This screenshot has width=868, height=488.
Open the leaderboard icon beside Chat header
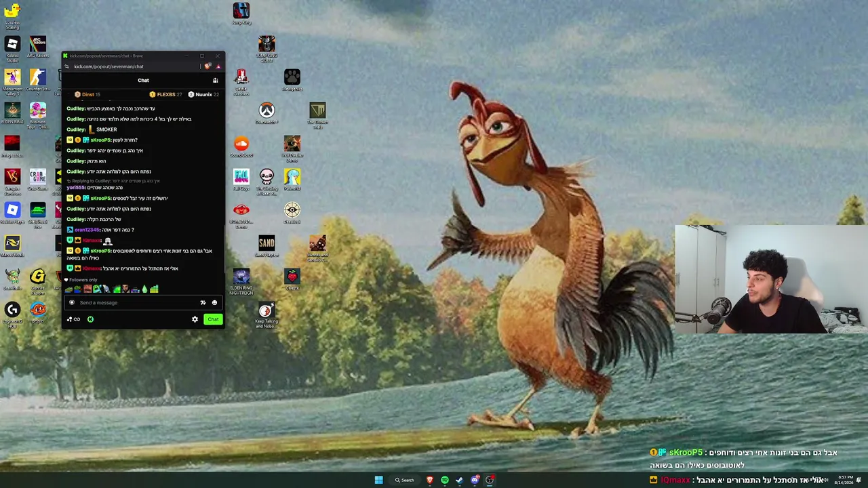(x=215, y=80)
